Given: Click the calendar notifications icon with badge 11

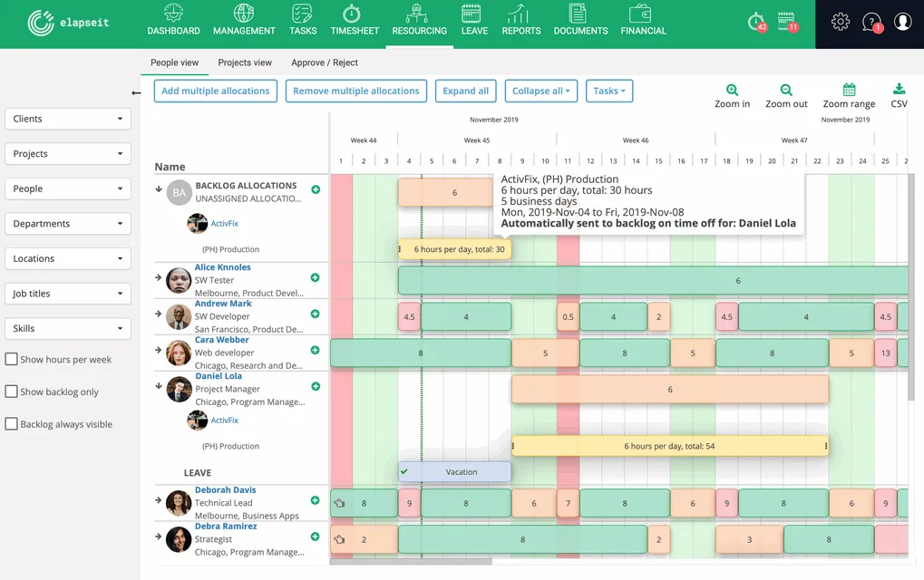Looking at the screenshot, I should click(788, 22).
